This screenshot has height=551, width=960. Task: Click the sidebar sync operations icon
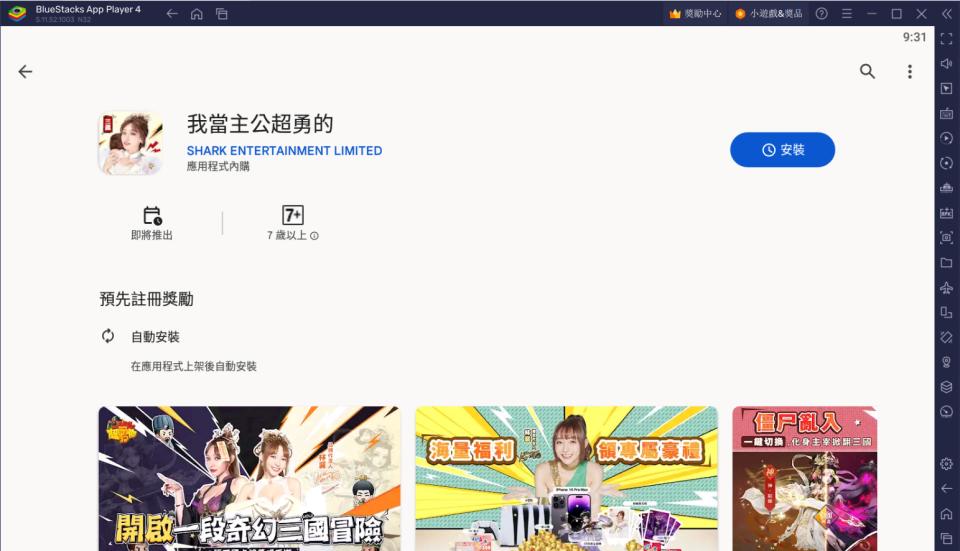(x=947, y=163)
